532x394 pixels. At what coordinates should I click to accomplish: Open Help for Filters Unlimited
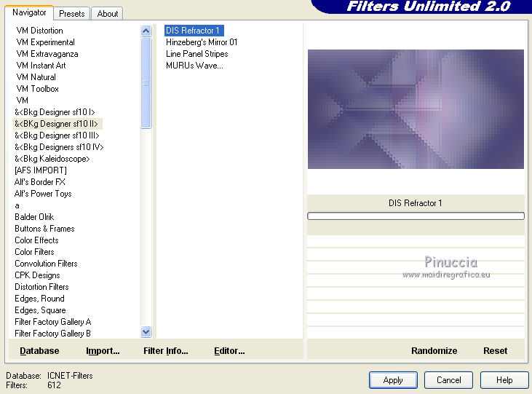click(x=504, y=380)
